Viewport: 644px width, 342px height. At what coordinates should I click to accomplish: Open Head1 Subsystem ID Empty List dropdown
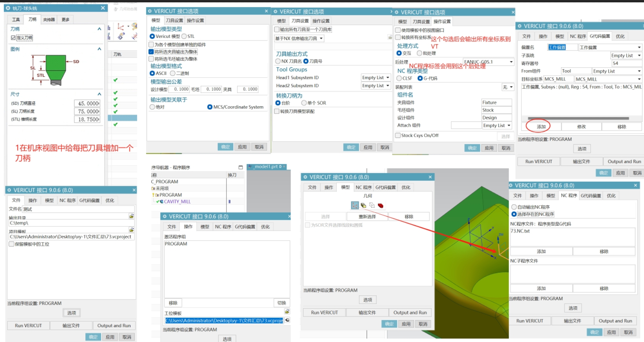coord(375,78)
